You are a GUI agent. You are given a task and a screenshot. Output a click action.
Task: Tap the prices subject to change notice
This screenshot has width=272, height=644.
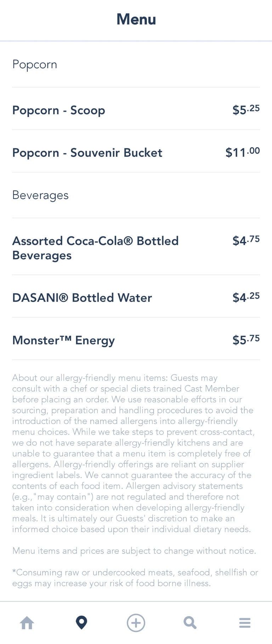click(x=134, y=551)
